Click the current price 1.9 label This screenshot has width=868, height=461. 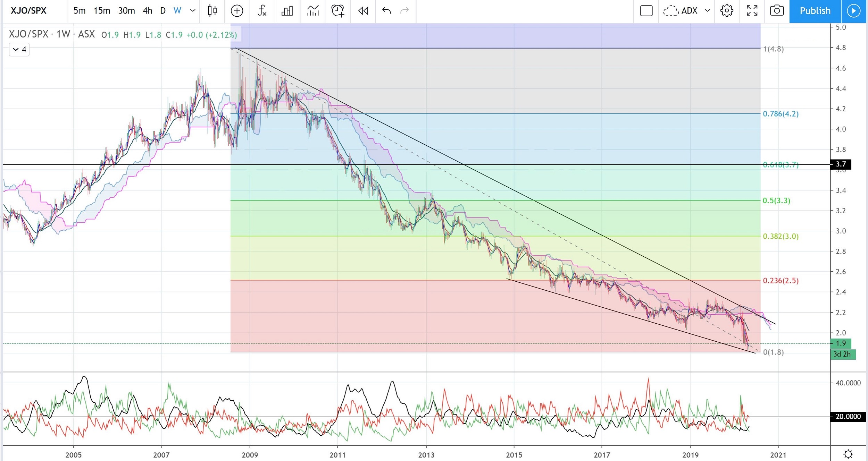841,343
